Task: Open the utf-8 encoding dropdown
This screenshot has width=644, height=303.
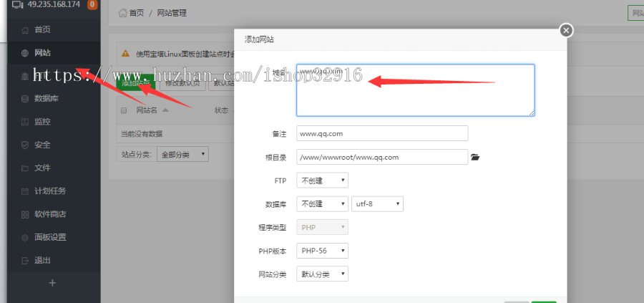Action: tap(377, 204)
